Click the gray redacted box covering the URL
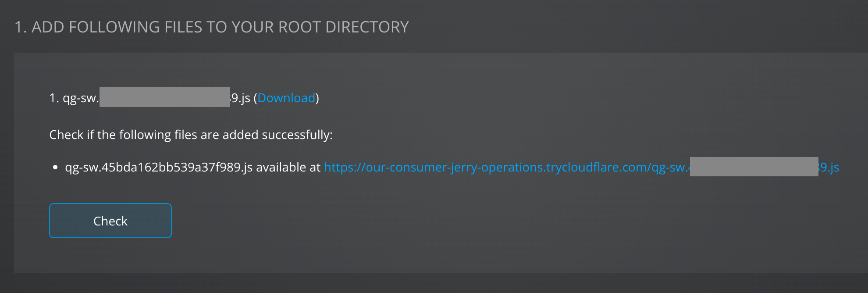The image size is (868, 293). pyautogui.click(x=754, y=167)
